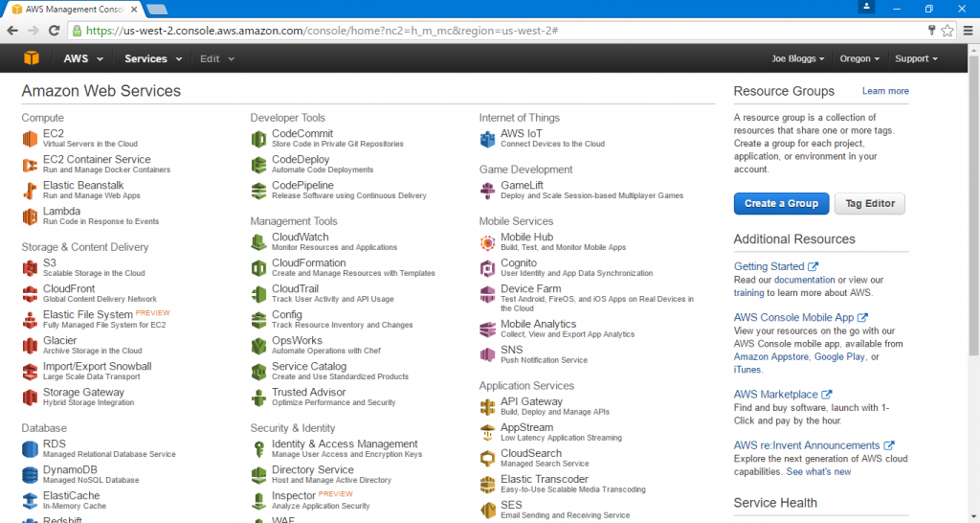This screenshot has height=523, width=980.
Task: Expand the Services dropdown menu
Action: (x=153, y=58)
